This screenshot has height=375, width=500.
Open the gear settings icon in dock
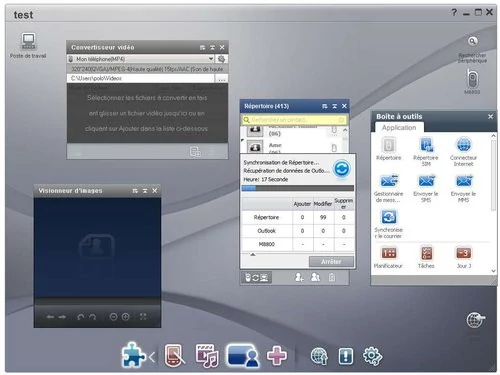372,356
